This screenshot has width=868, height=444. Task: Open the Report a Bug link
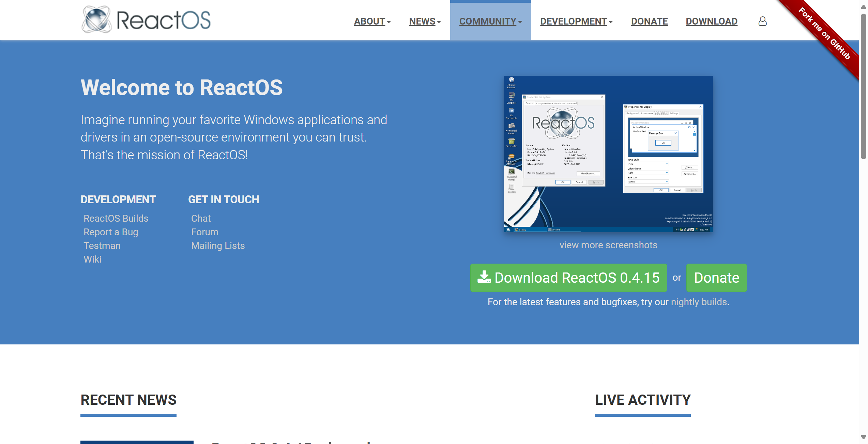coord(111,232)
